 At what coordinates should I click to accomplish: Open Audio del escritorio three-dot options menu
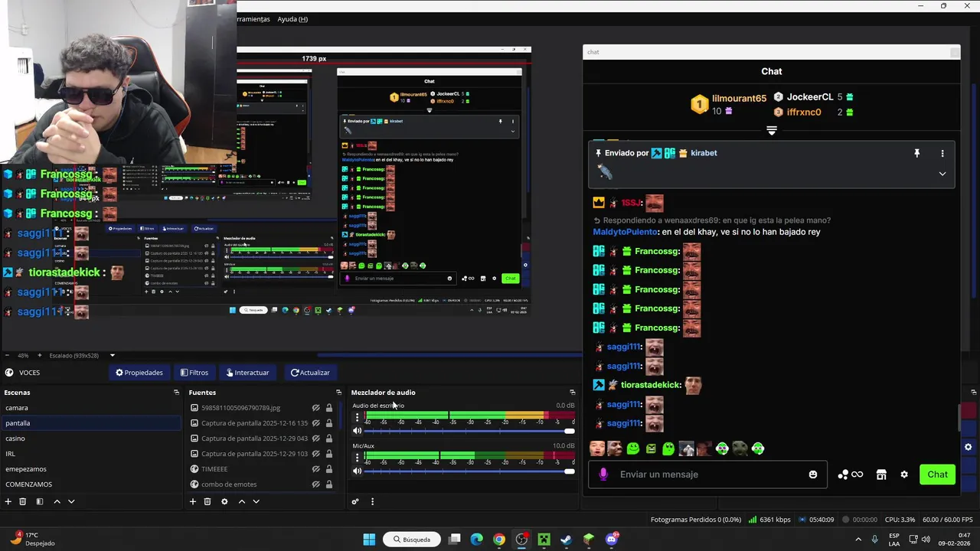pyautogui.click(x=357, y=417)
